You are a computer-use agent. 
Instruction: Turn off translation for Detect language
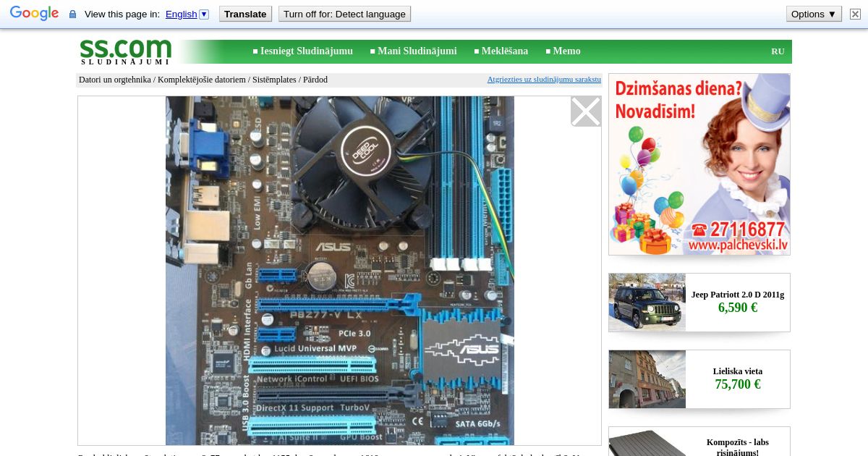pos(344,14)
